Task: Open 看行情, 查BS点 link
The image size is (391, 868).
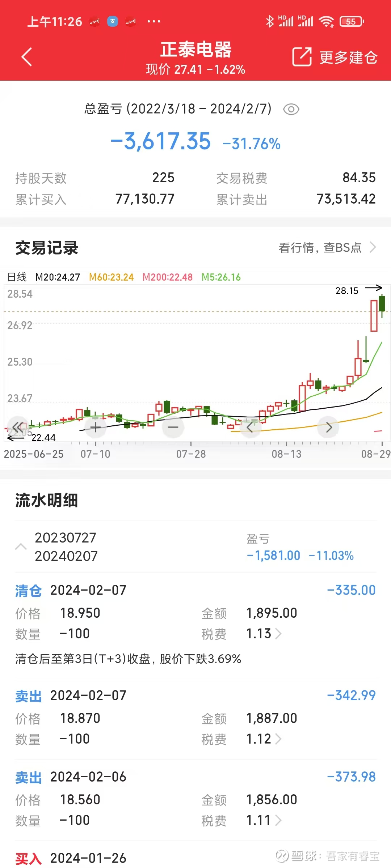Action: tap(320, 248)
